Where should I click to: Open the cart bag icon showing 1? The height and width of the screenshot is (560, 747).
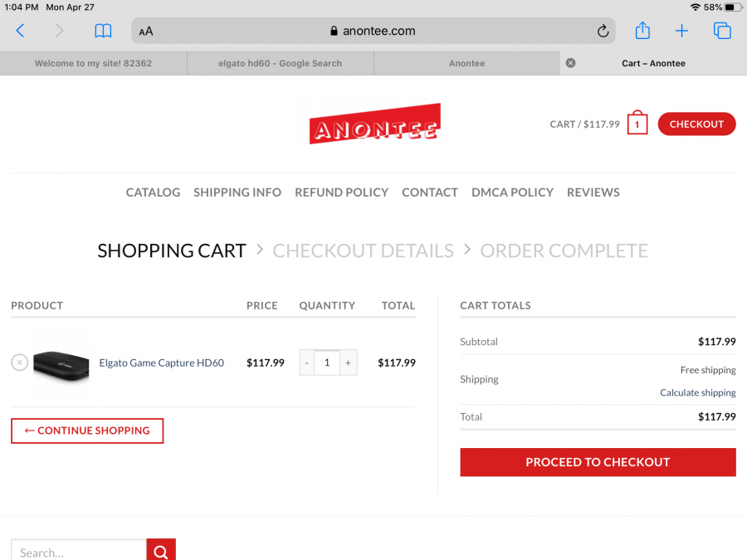[637, 123]
